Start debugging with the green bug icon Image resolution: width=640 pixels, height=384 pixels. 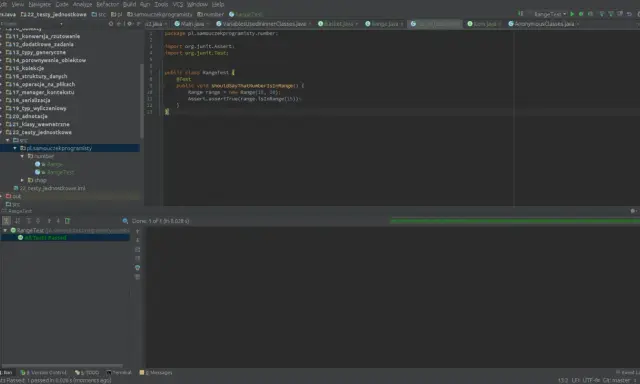point(581,14)
